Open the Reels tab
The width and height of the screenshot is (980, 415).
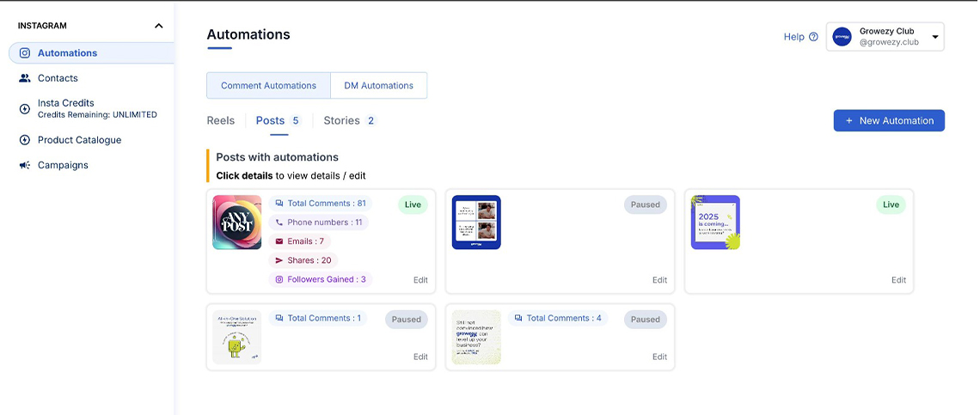pyautogui.click(x=221, y=121)
